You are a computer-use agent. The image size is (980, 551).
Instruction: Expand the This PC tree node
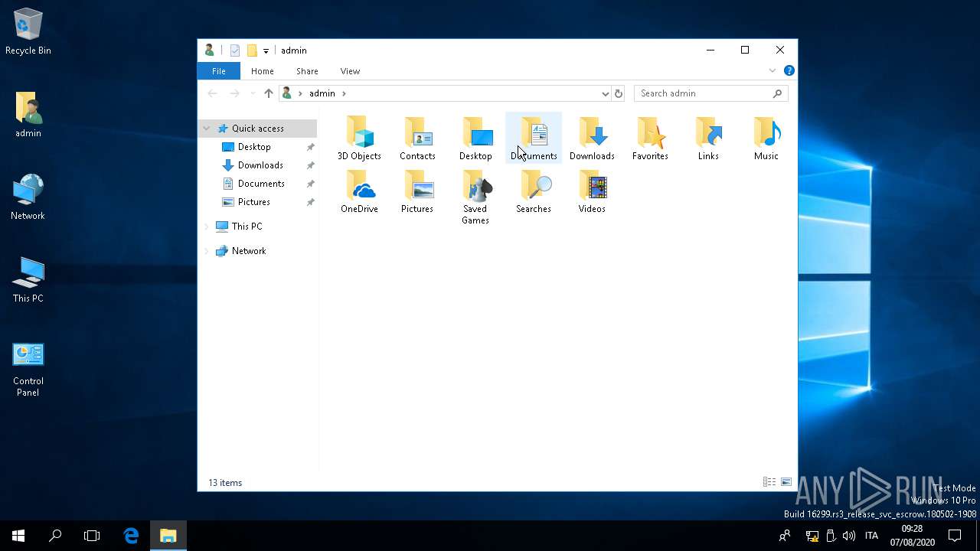pos(207,227)
